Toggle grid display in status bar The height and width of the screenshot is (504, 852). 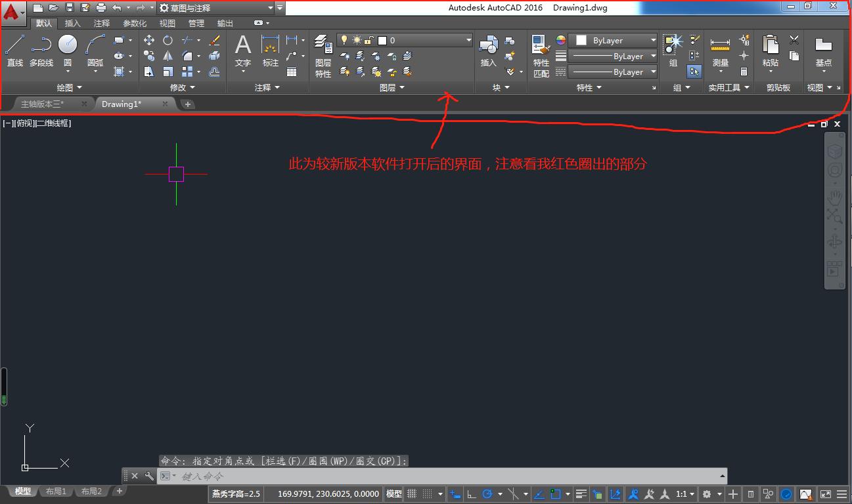(412, 493)
